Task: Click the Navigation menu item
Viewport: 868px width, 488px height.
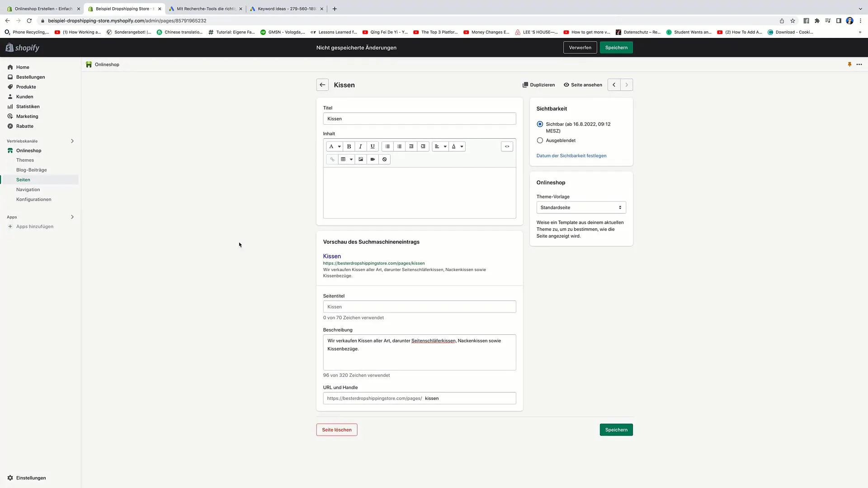Action: click(28, 189)
